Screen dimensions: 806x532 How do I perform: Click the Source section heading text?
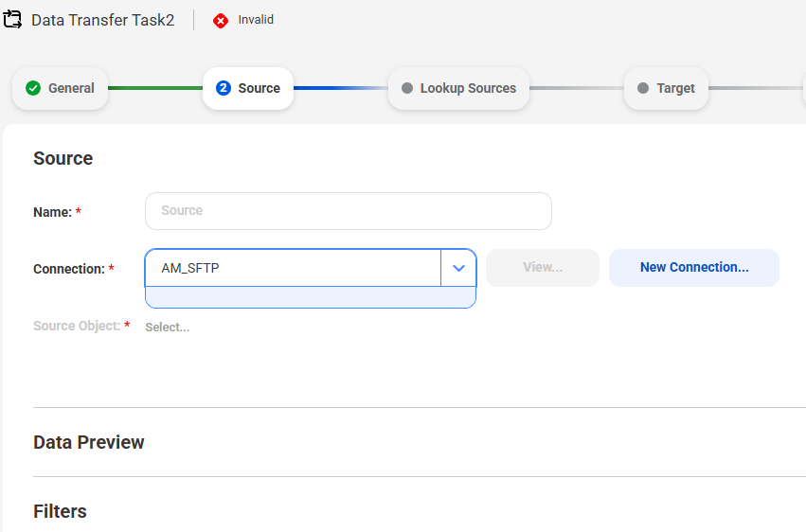pyautogui.click(x=63, y=158)
